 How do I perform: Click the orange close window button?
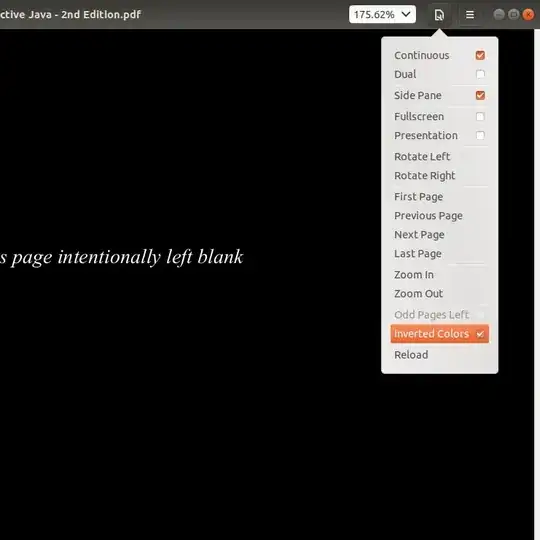tap(528, 14)
